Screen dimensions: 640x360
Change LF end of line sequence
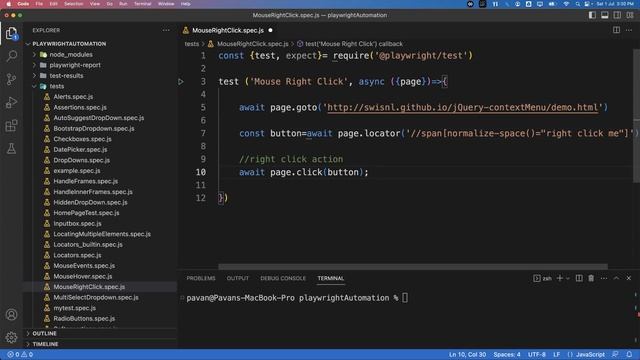[x=556, y=354]
